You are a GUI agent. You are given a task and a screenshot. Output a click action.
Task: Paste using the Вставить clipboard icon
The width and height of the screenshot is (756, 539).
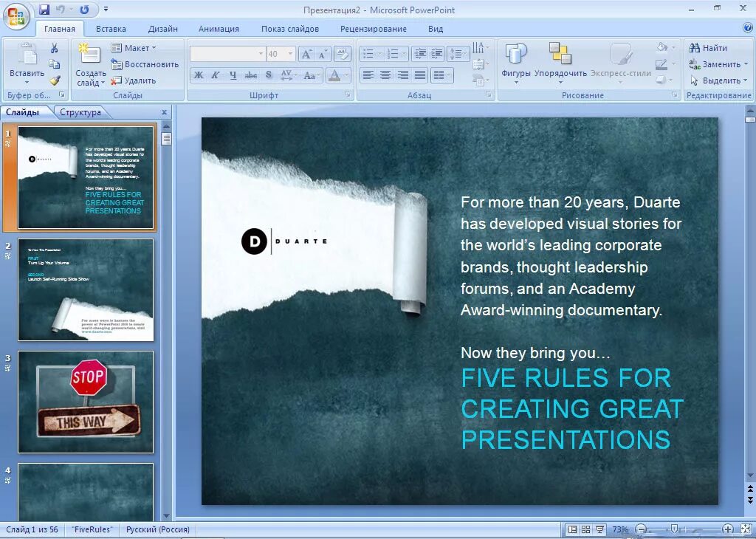[27, 54]
